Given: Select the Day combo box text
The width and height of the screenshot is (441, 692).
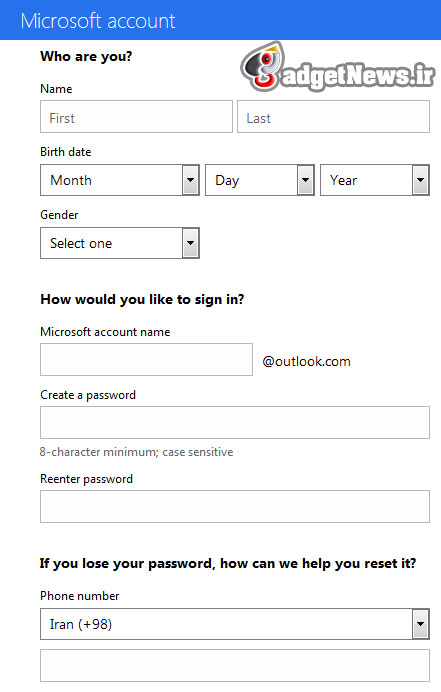Looking at the screenshot, I should tap(227, 181).
